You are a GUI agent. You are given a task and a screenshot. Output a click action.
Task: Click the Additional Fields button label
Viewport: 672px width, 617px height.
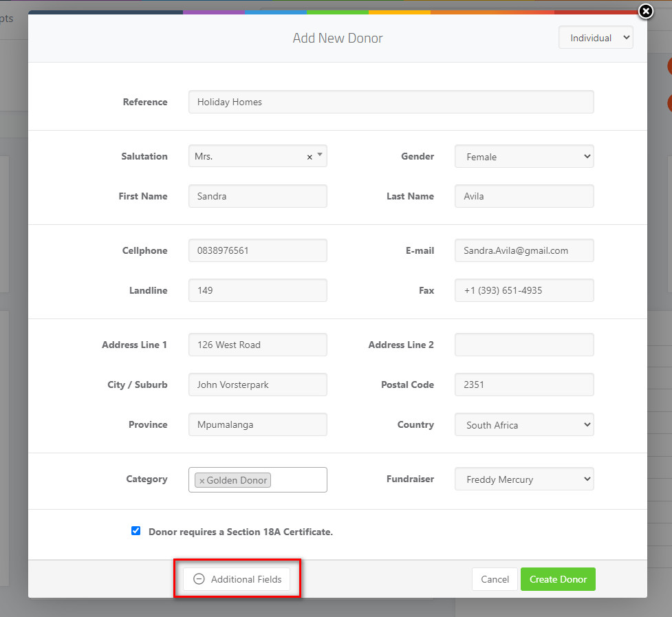pyautogui.click(x=246, y=579)
